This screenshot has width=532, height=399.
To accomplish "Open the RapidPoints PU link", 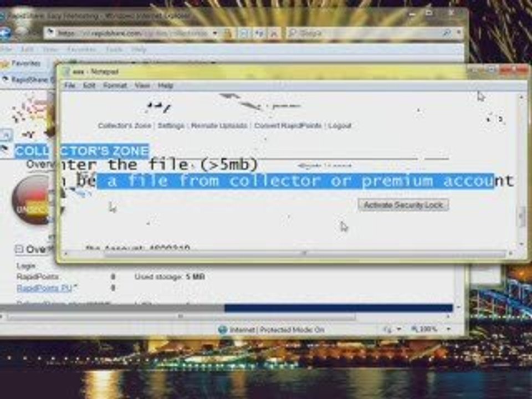I will tap(44, 288).
